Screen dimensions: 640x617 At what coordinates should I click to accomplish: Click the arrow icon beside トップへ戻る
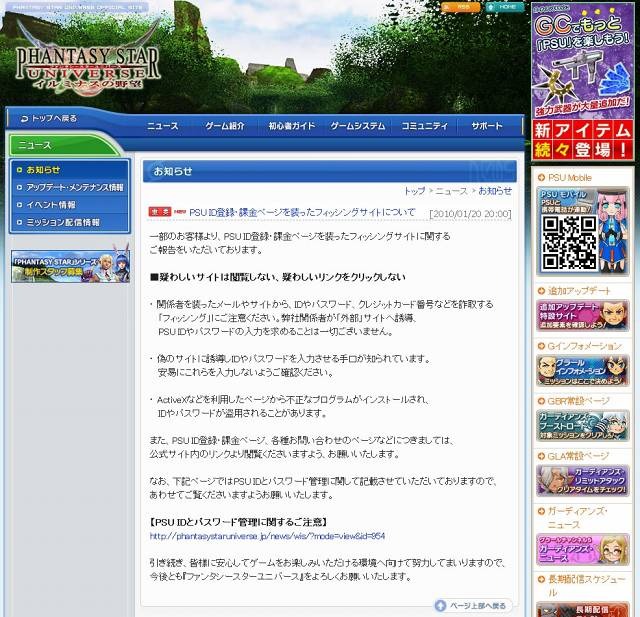24,119
